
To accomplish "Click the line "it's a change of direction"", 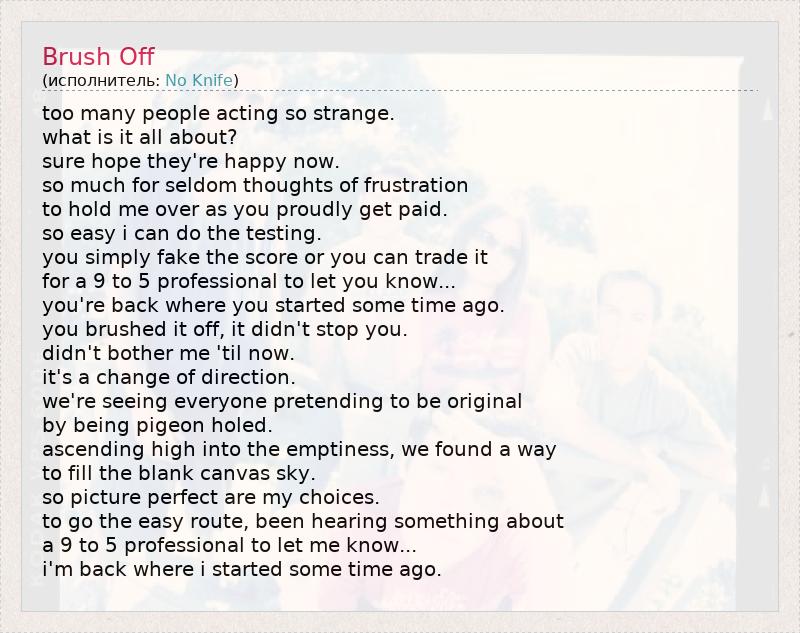I will [x=168, y=377].
